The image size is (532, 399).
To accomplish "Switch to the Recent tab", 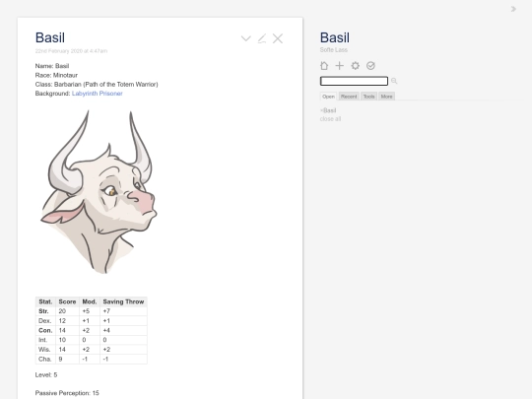I will [x=349, y=97].
